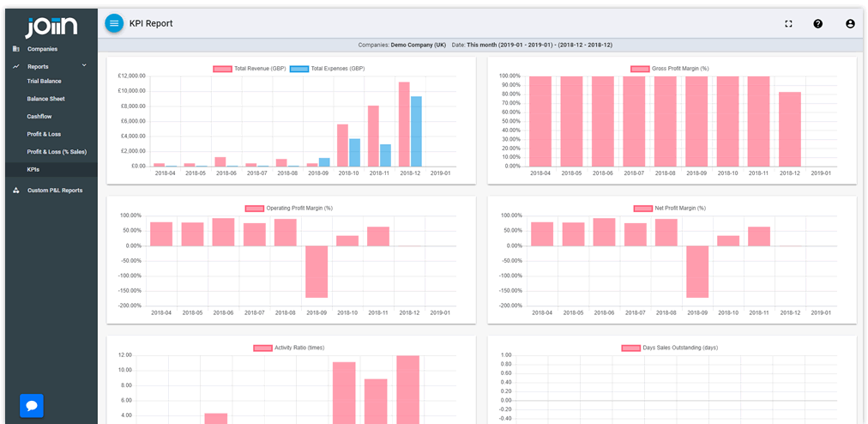
Task: Collapse the Reports section chevron
Action: pyautogui.click(x=85, y=65)
